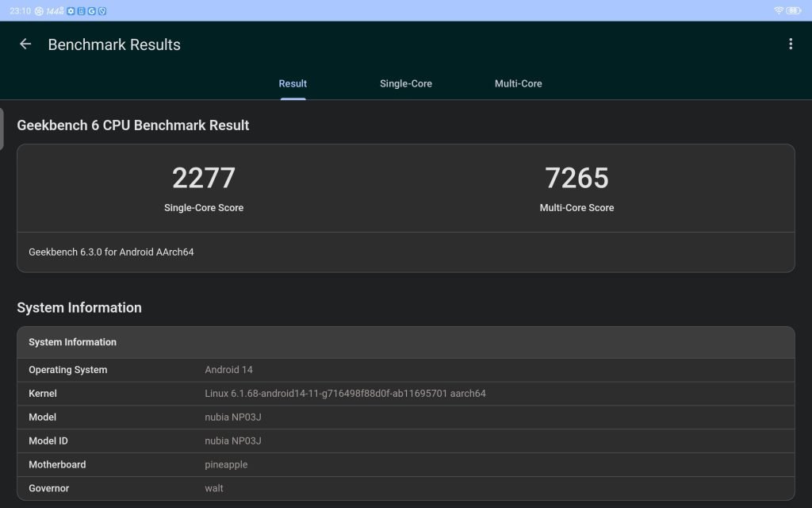Switch to the Single-Core tab
The width and height of the screenshot is (812, 508).
pos(405,83)
